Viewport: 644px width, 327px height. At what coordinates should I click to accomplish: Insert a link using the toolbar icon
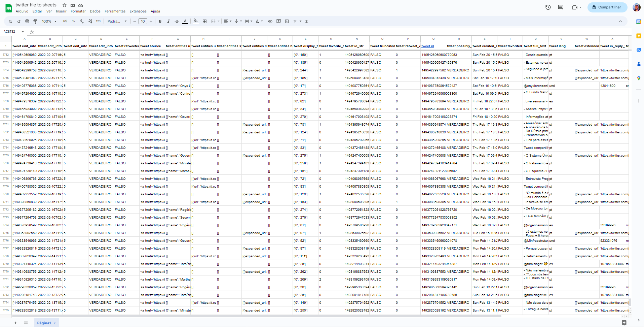tap(270, 21)
